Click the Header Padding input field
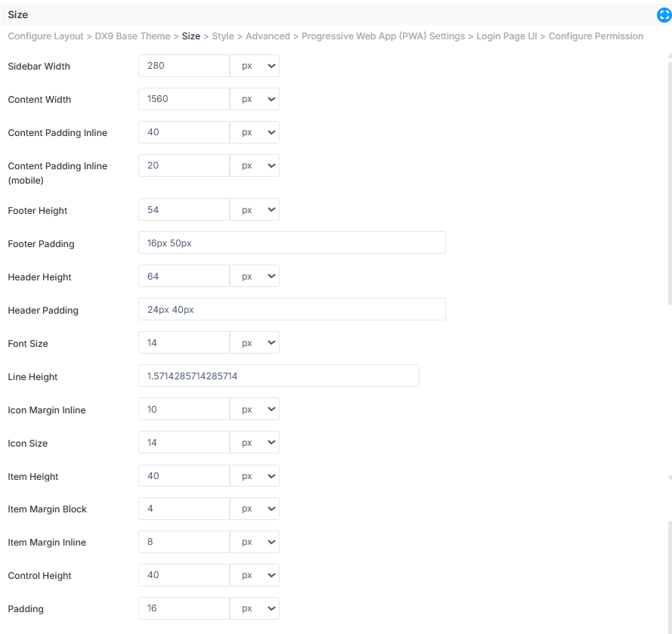 [292, 309]
